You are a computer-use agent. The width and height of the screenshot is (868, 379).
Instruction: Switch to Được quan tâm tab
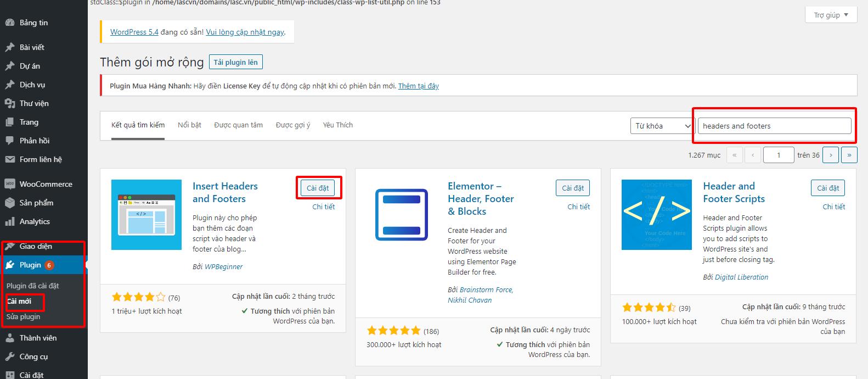tap(238, 125)
